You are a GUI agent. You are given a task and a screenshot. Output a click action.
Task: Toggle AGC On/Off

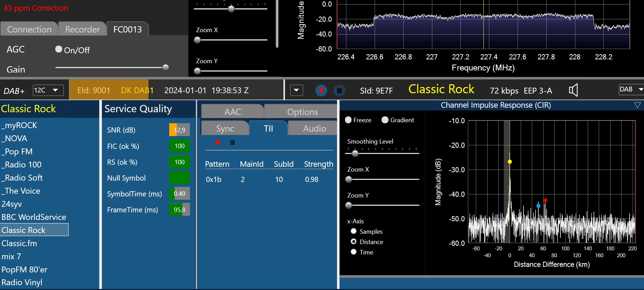tap(59, 49)
